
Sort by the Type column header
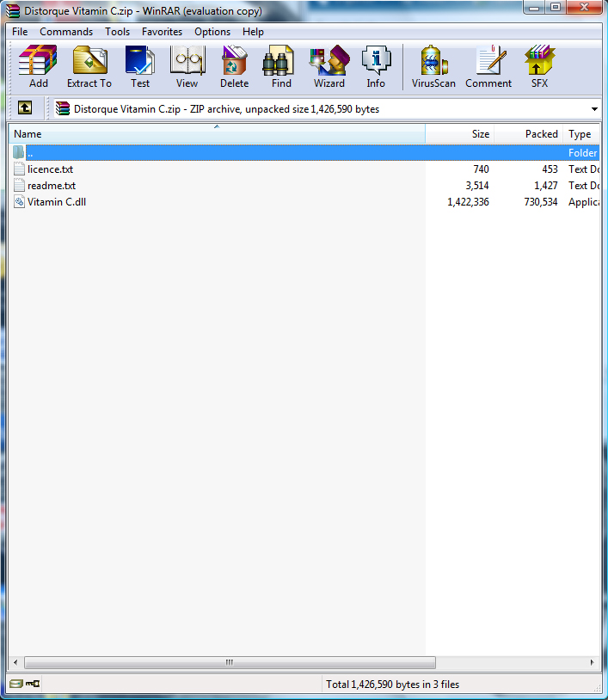click(581, 133)
